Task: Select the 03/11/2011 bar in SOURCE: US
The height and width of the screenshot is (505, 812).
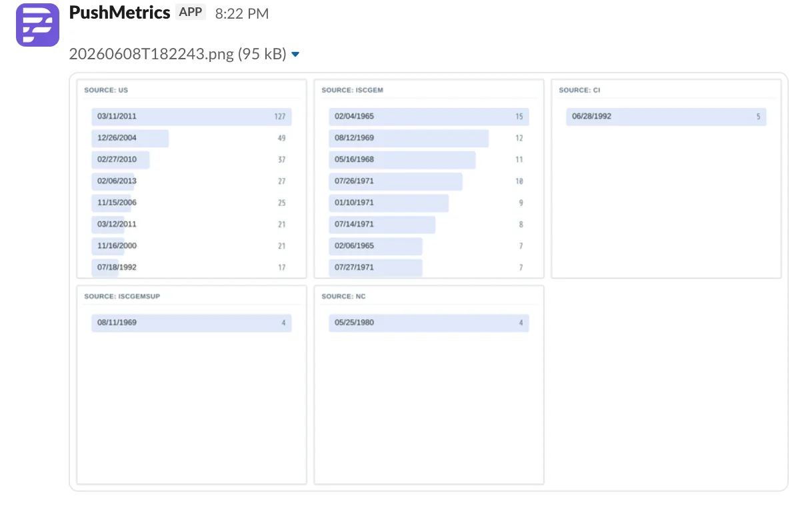Action: coord(191,117)
